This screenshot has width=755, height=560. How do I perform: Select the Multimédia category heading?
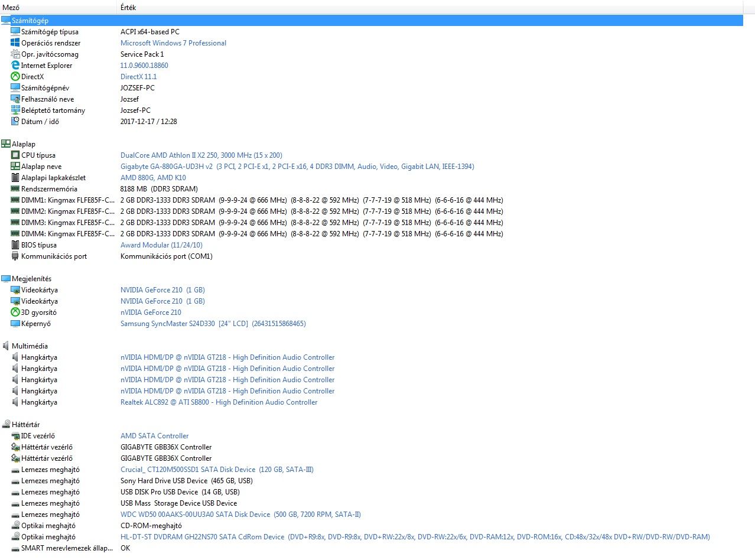30,346
